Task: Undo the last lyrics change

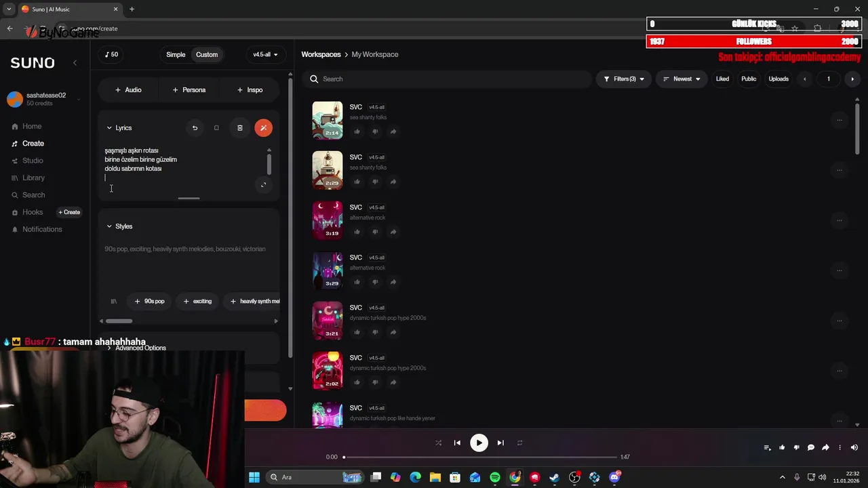Action: pos(195,128)
